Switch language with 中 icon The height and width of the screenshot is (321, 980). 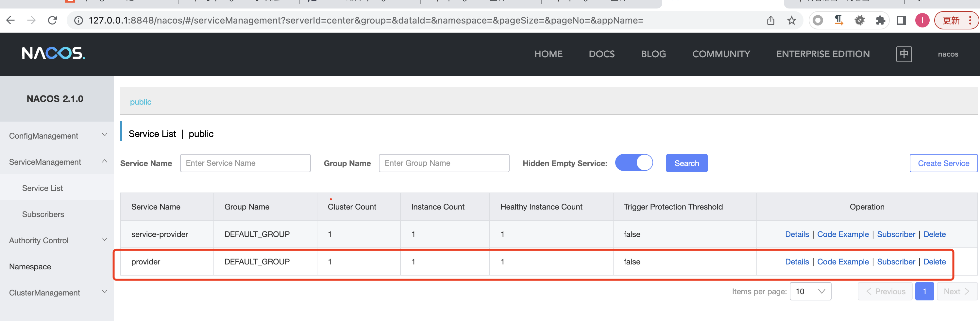click(904, 54)
